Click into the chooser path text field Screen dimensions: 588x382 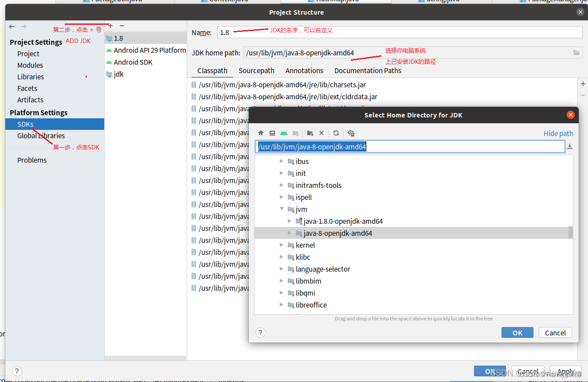click(410, 147)
